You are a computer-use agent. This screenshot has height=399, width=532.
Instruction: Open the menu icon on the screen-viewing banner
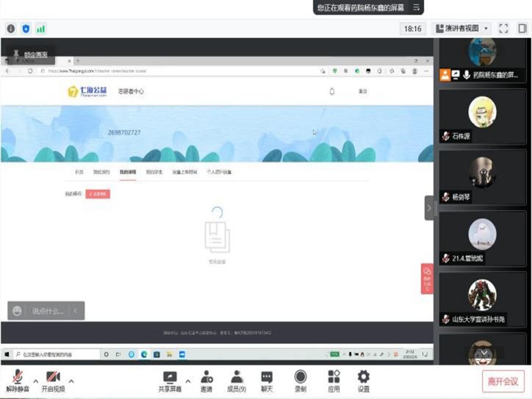416,7
